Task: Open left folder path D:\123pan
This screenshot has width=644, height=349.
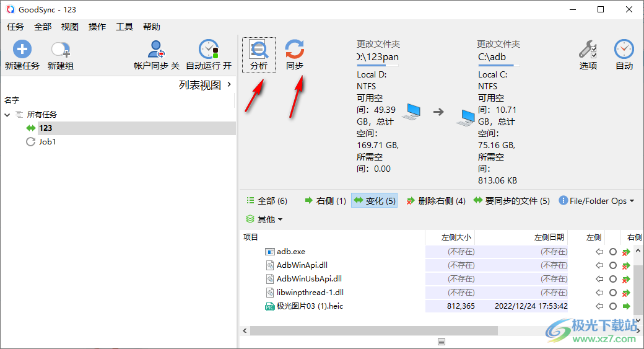Action: [378, 57]
